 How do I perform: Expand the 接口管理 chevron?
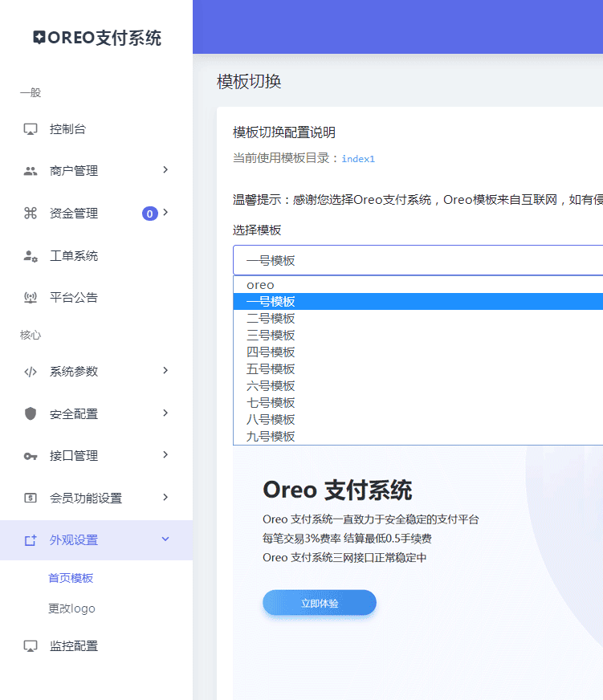click(165, 454)
